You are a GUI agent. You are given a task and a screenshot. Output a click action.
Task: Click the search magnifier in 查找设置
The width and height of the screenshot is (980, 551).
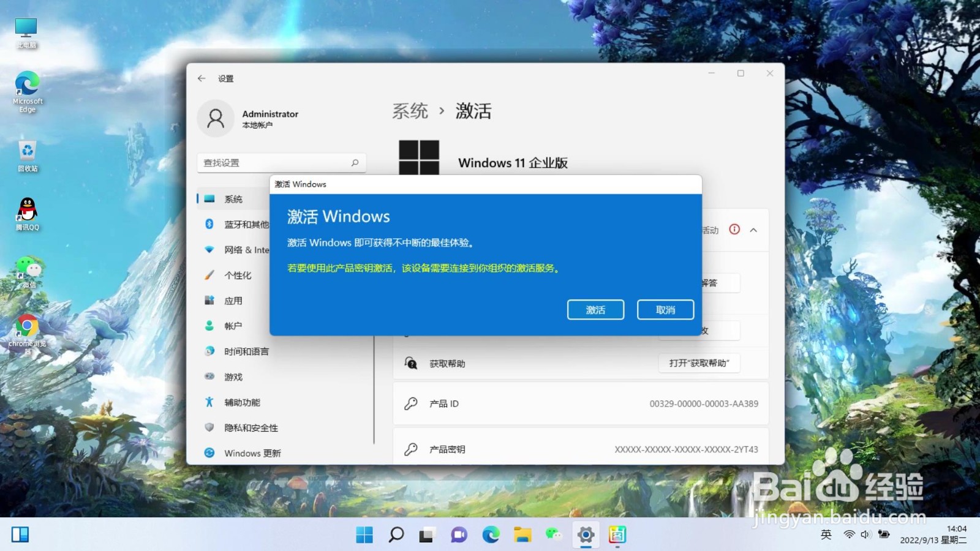tap(355, 163)
